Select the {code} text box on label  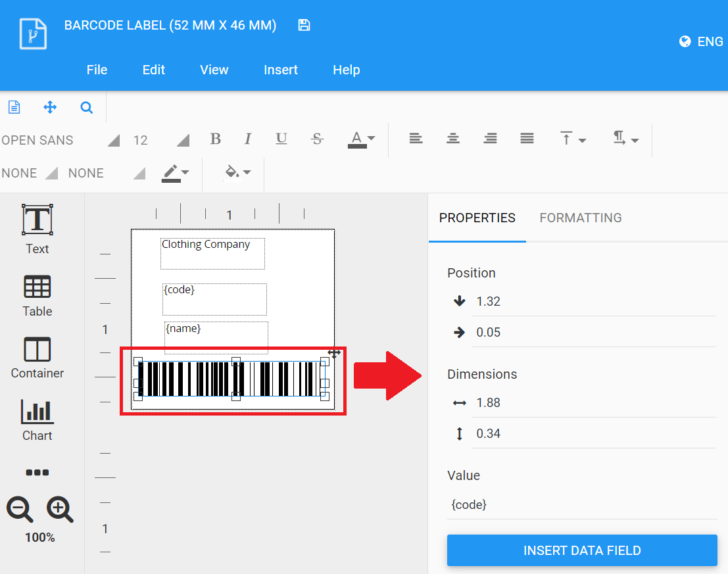pos(214,299)
